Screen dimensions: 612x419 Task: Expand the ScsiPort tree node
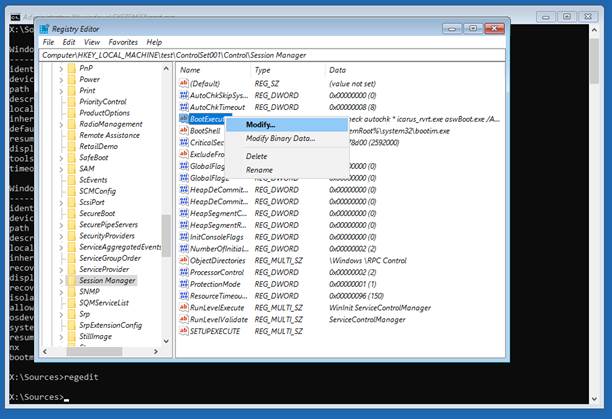tap(61, 202)
